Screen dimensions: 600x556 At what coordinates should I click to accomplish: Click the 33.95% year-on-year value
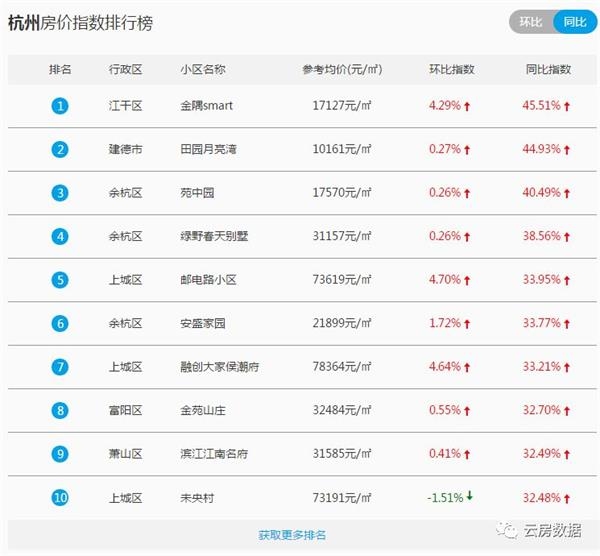pyautogui.click(x=542, y=280)
